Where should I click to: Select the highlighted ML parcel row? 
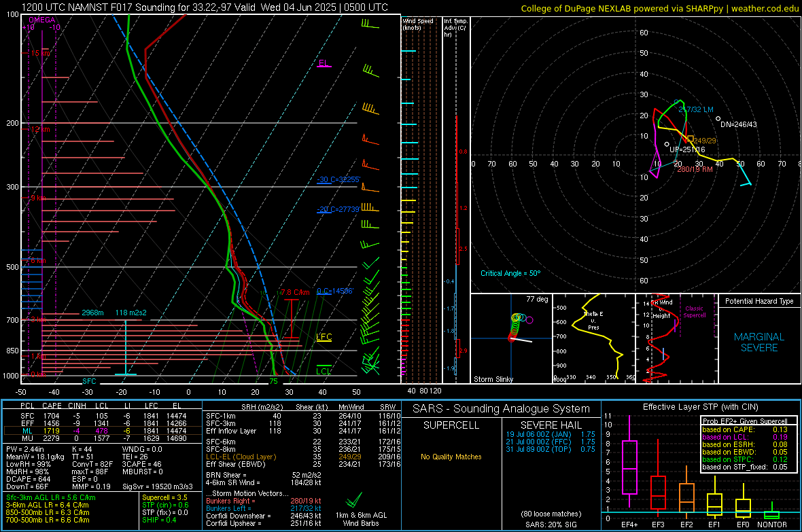(103, 431)
